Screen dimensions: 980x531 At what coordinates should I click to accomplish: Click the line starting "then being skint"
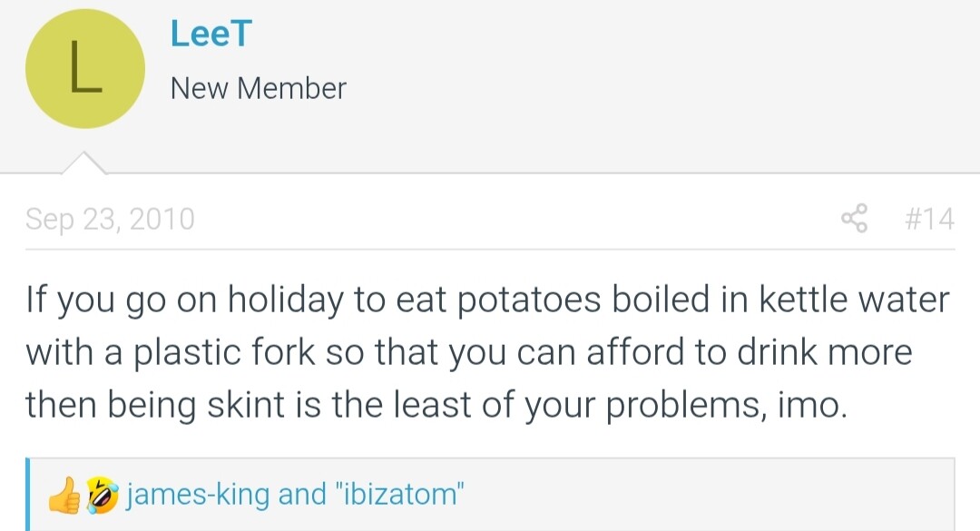coord(436,405)
